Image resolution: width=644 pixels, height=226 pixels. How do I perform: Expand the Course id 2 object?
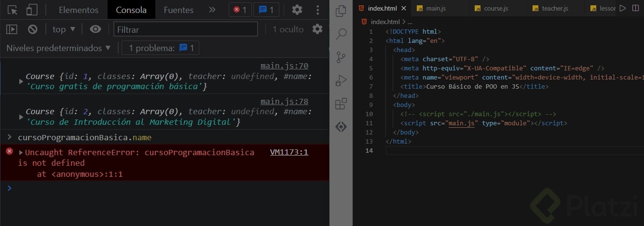[21, 117]
